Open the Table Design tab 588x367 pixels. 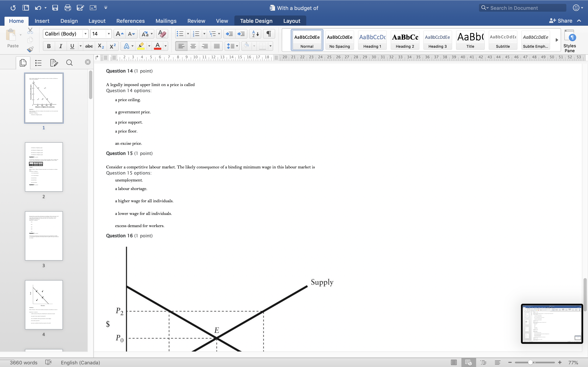pos(256,21)
